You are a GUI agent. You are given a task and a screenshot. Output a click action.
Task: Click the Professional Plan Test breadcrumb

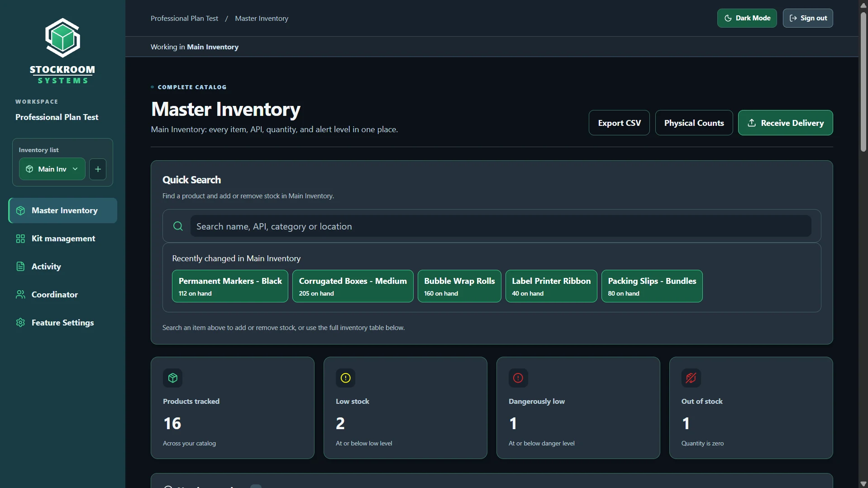coord(184,19)
